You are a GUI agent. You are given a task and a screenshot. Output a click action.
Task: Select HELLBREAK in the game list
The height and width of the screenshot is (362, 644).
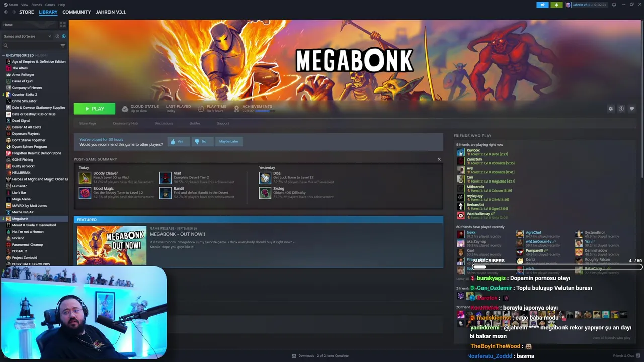21,173
